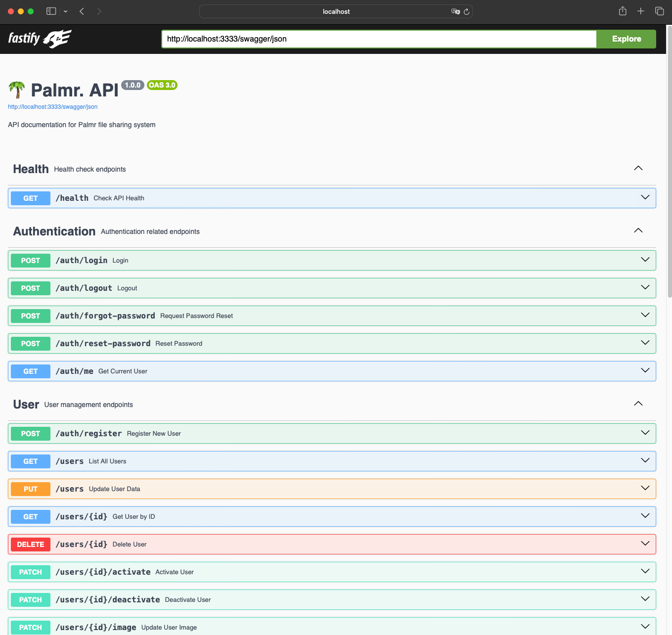The height and width of the screenshot is (635, 672).
Task: Open the swagger/json link under title
Action: coord(52,107)
